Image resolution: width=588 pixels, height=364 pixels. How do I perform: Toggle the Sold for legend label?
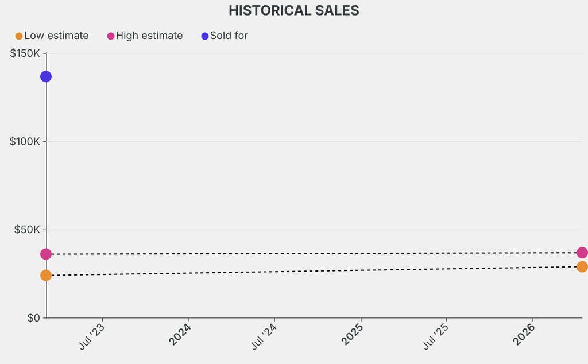tap(229, 36)
